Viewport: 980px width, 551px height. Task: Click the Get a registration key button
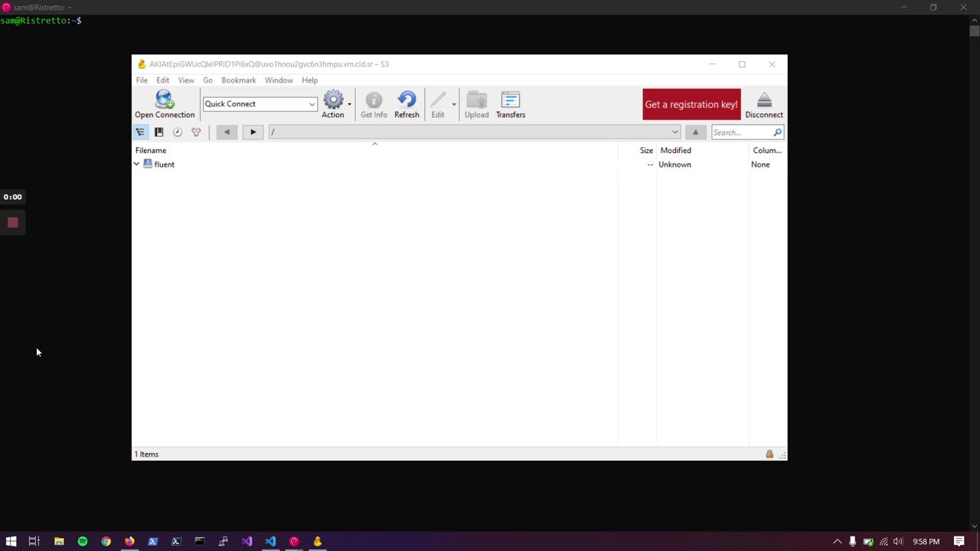click(x=691, y=105)
